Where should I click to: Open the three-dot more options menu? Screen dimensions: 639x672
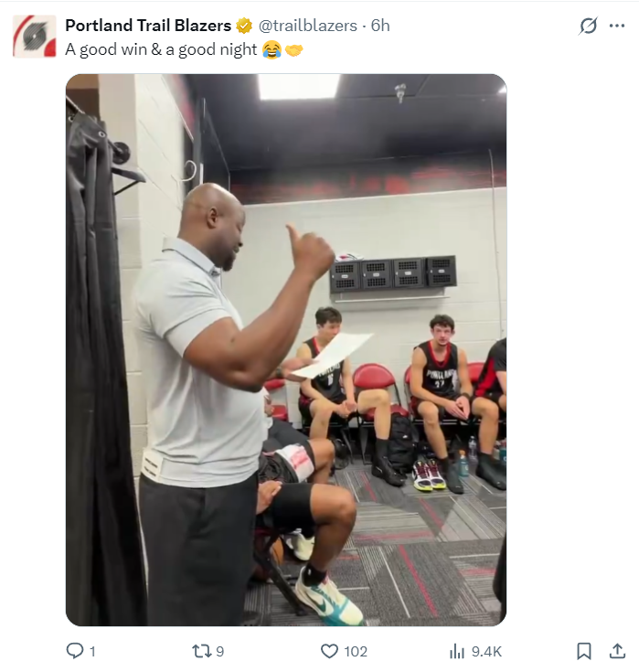point(617,26)
